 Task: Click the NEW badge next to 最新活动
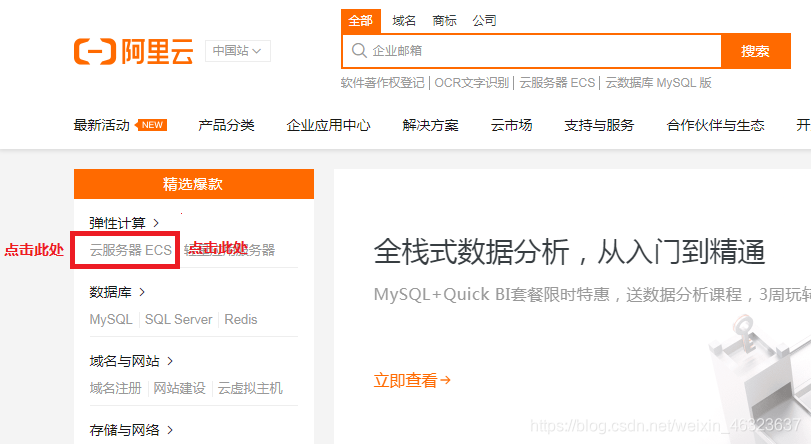coord(151,125)
